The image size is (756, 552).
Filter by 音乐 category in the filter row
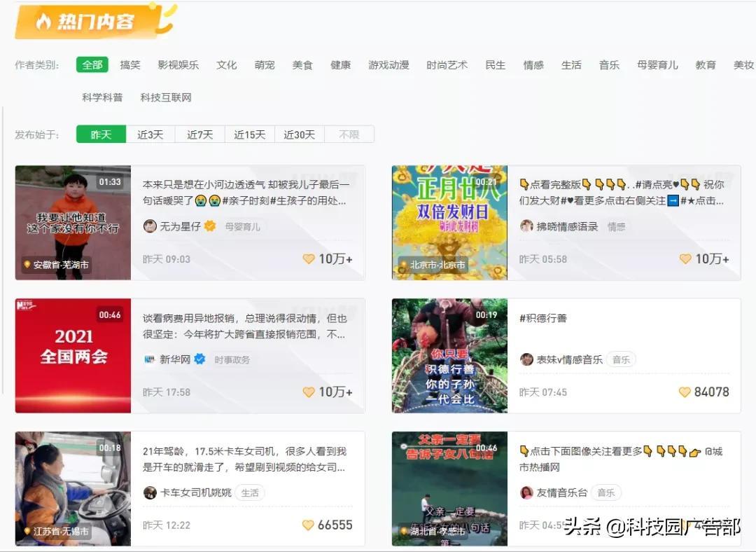pyautogui.click(x=609, y=64)
